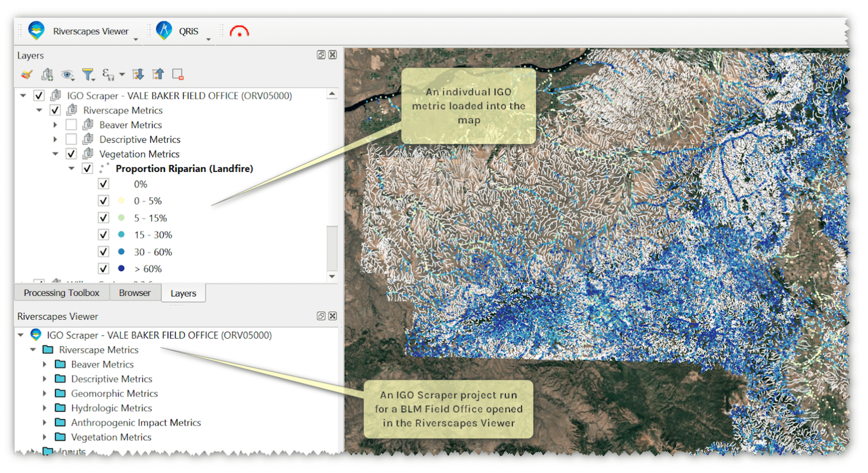Screen dimensions: 868x473
Task: Expand Geomorphic Metrics in Riverscapes Viewer tree
Action: tap(45, 394)
